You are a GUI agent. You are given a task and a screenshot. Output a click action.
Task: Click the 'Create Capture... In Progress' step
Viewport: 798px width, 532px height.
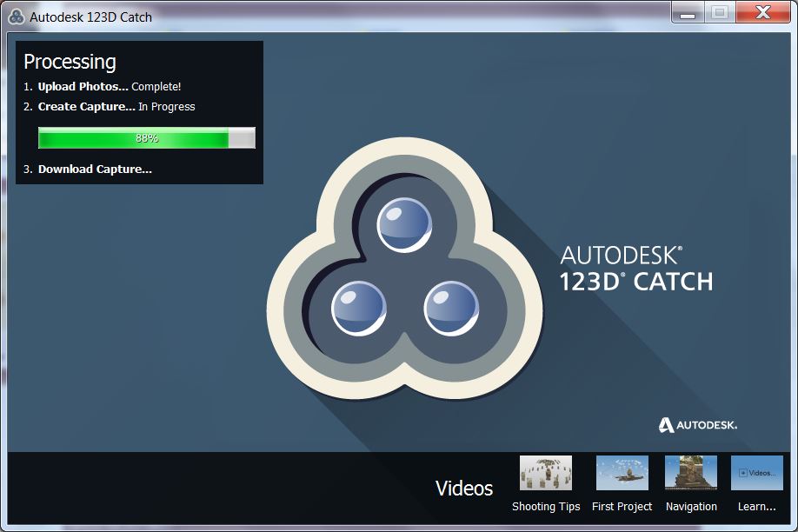(x=110, y=106)
